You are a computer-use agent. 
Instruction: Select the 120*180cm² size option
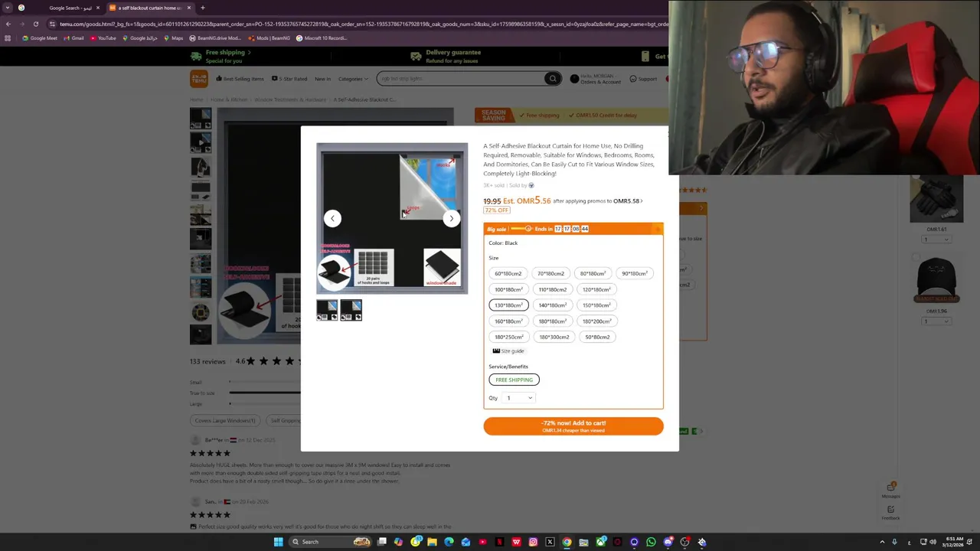tap(596, 289)
